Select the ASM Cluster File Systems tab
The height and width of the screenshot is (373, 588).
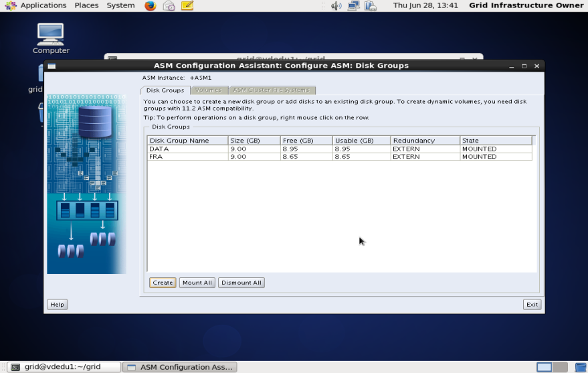[x=272, y=90]
